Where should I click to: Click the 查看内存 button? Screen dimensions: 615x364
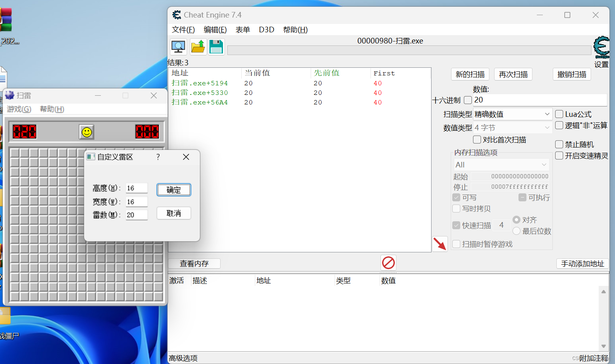pos(194,264)
